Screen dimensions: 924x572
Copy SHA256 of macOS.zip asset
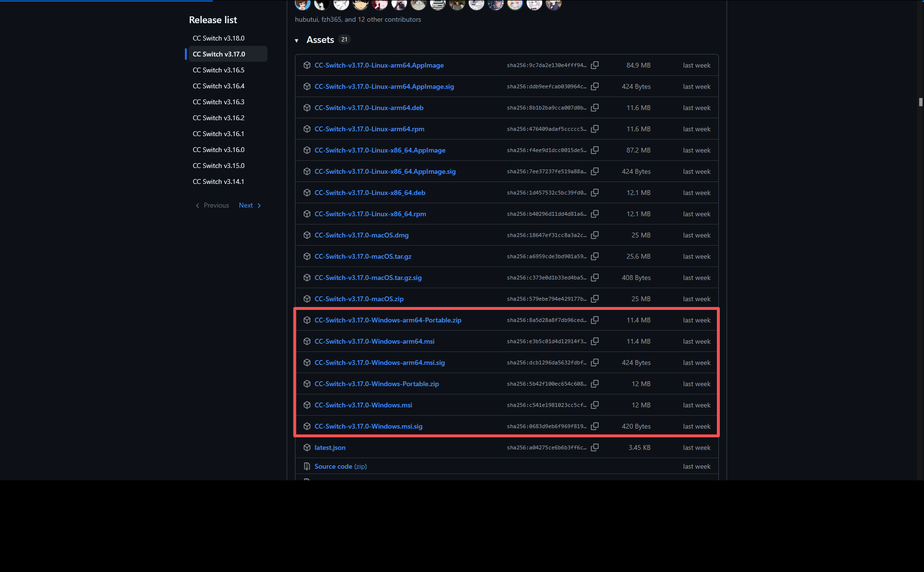tap(595, 299)
